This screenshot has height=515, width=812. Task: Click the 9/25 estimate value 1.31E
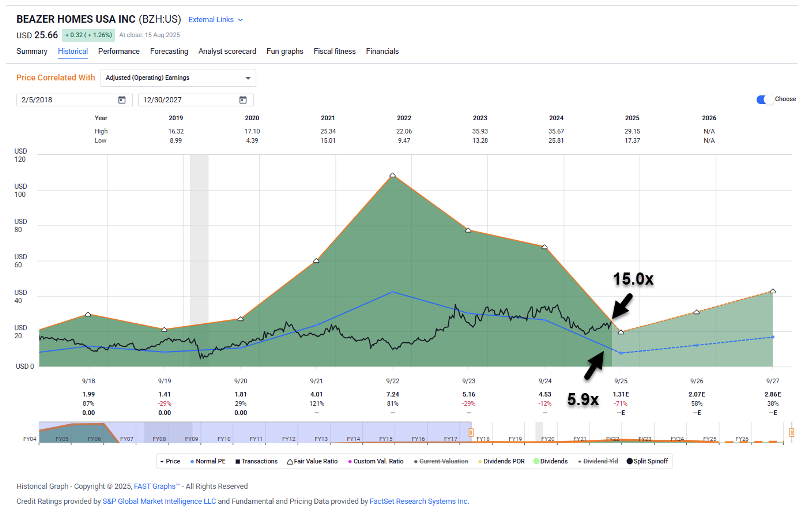(621, 394)
